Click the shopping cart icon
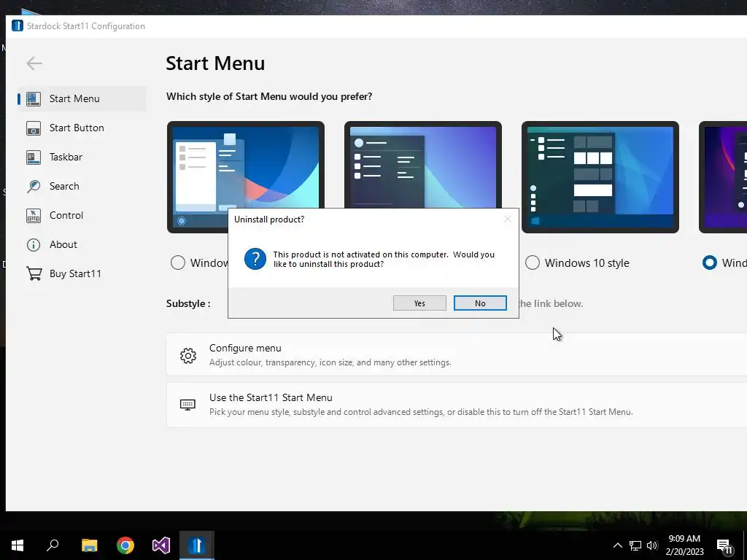Viewport: 747px width, 560px height. pos(34,274)
